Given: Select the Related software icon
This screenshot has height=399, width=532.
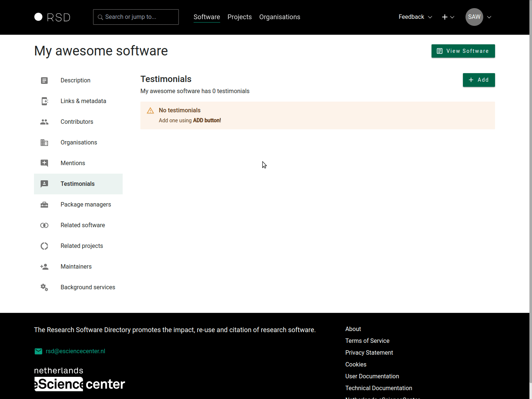Looking at the screenshot, I should pyautogui.click(x=44, y=225).
